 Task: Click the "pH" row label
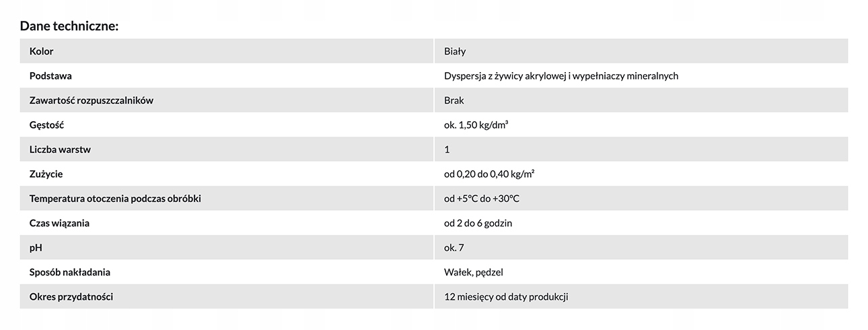click(x=36, y=248)
